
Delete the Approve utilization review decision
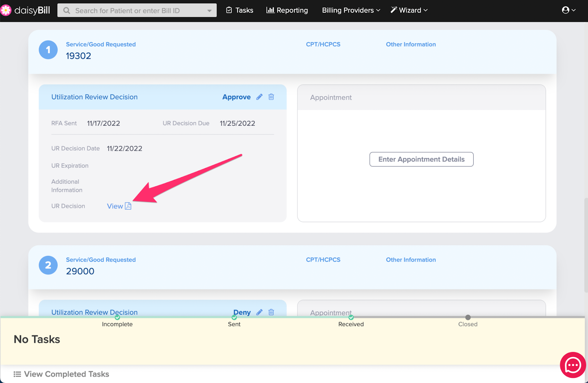(271, 97)
